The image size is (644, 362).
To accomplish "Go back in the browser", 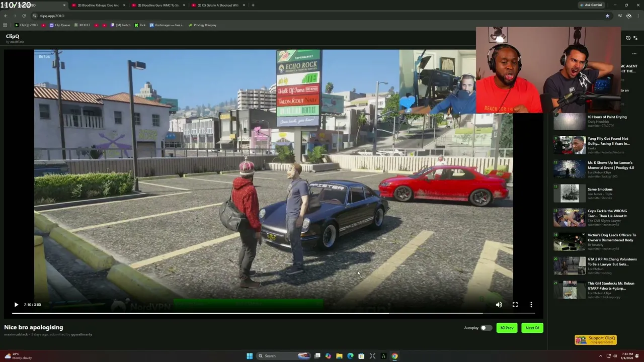I will [x=6, y=16].
